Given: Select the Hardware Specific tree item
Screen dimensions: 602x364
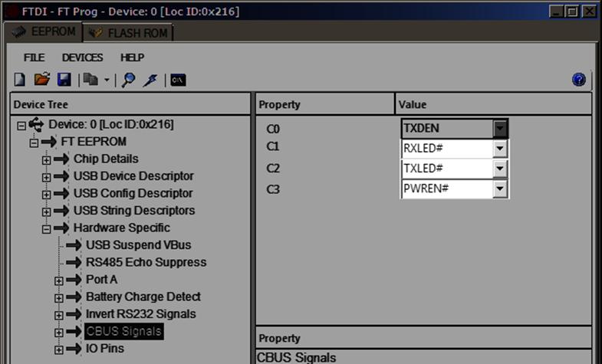Looking at the screenshot, I should pyautogui.click(x=122, y=228).
